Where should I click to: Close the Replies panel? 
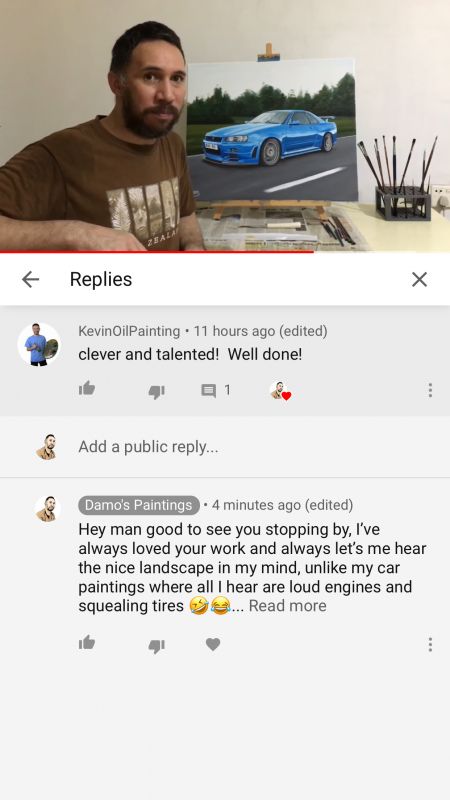pyautogui.click(x=419, y=279)
